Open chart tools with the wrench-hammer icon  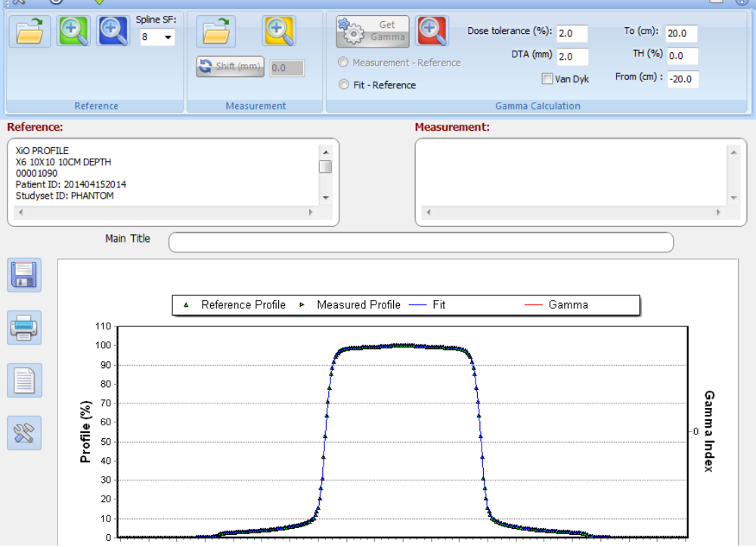coord(24,433)
